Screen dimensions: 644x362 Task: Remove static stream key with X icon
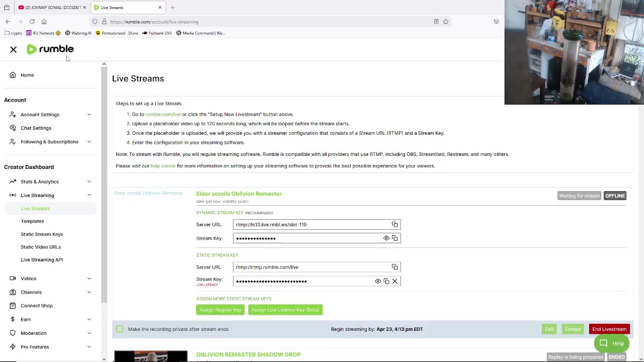(x=394, y=281)
